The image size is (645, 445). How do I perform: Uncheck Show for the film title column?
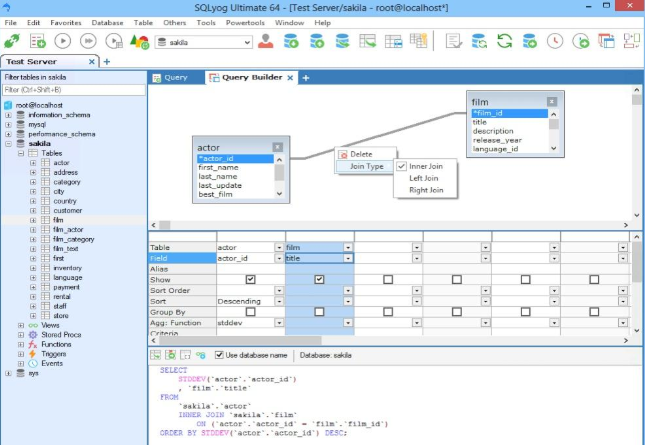319,279
